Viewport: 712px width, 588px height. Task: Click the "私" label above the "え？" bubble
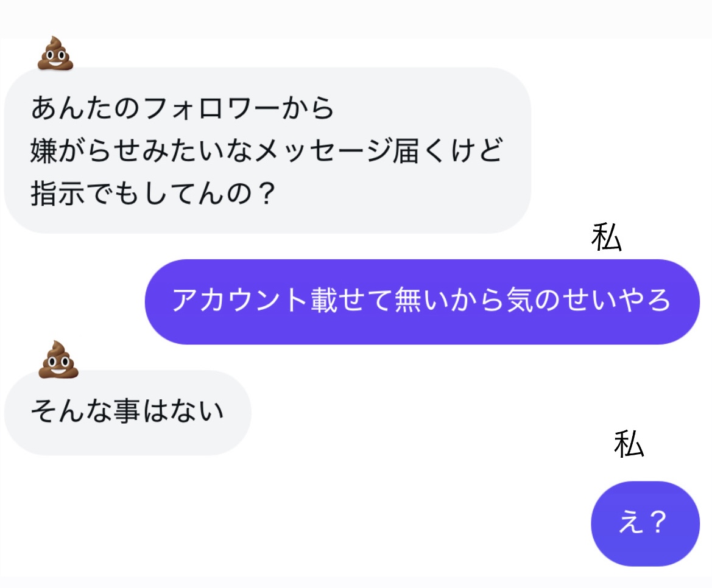pos(629,444)
